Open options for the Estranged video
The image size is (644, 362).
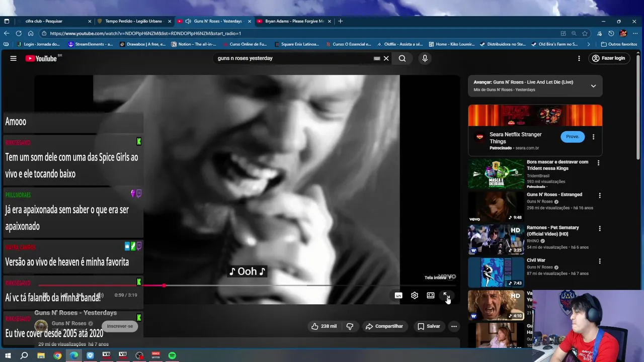[599, 195]
